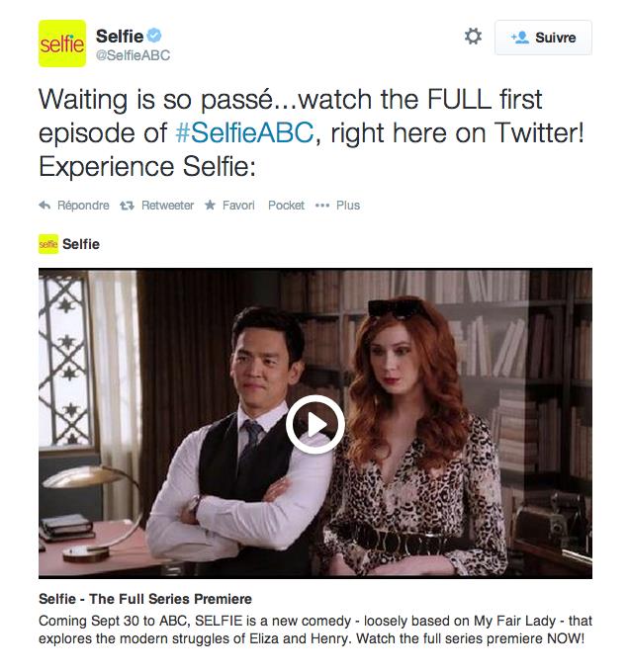The height and width of the screenshot is (672, 629).
Task: Open the #SelfieABC hashtag link
Action: (245, 132)
